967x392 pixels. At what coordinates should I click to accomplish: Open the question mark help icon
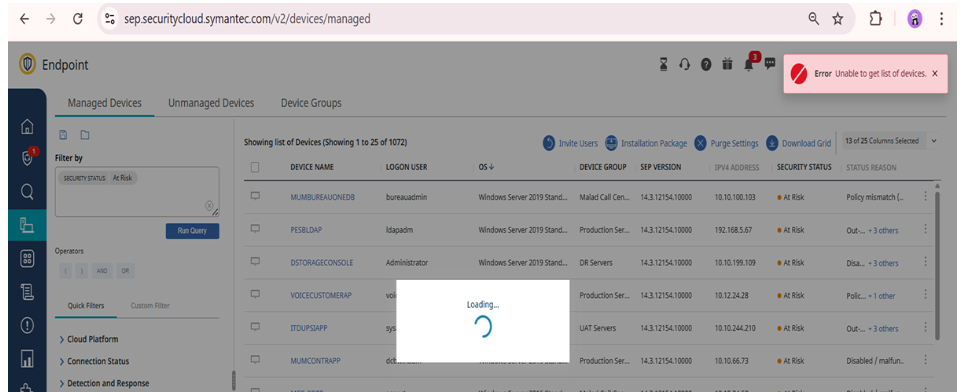(x=706, y=64)
